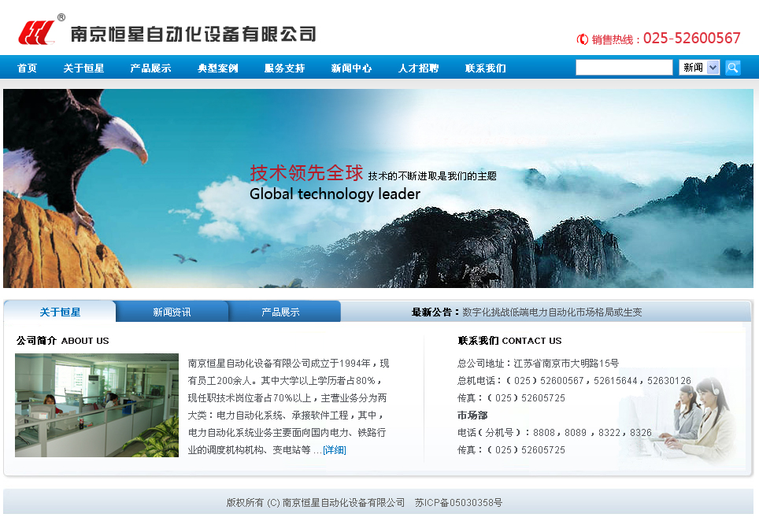Open the 新闻 search category dropdown

point(699,68)
